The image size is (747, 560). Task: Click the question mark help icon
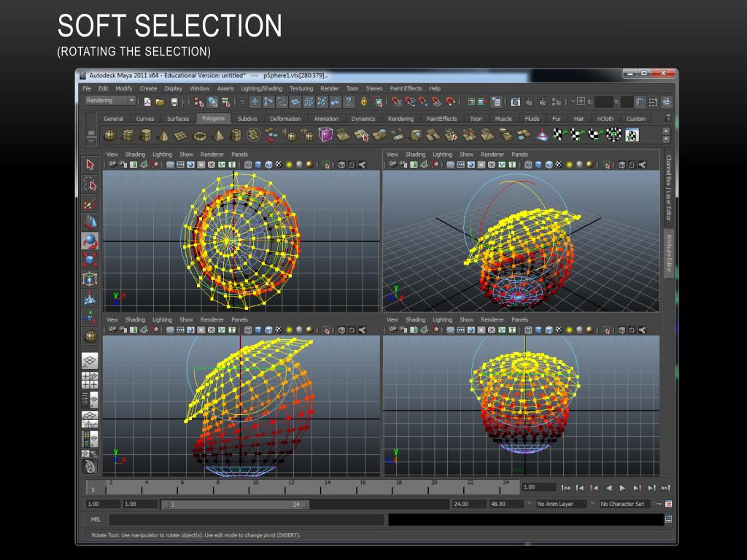(x=349, y=101)
